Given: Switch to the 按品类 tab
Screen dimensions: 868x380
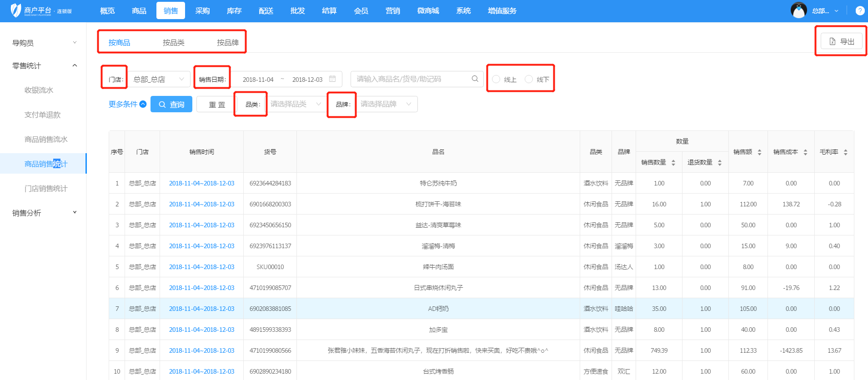Looking at the screenshot, I should click(x=173, y=42).
